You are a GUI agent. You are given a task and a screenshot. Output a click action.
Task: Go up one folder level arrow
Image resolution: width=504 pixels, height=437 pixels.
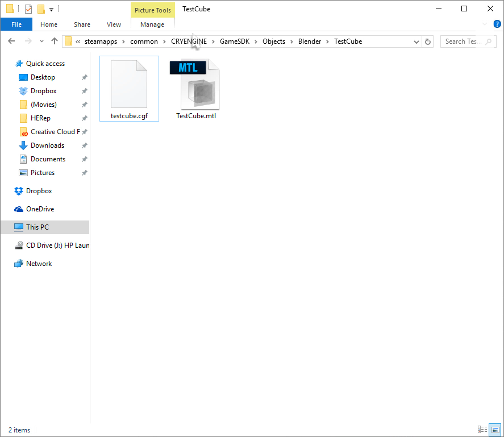coord(55,41)
